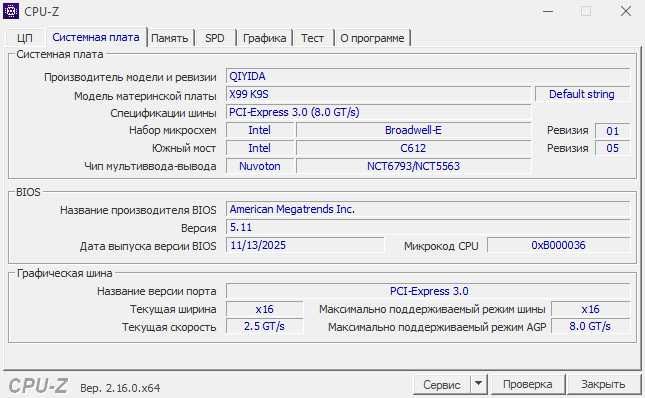Viewport: 645px width, 398px height.
Task: Click the QIYIDA manufacturer field
Action: 428,76
